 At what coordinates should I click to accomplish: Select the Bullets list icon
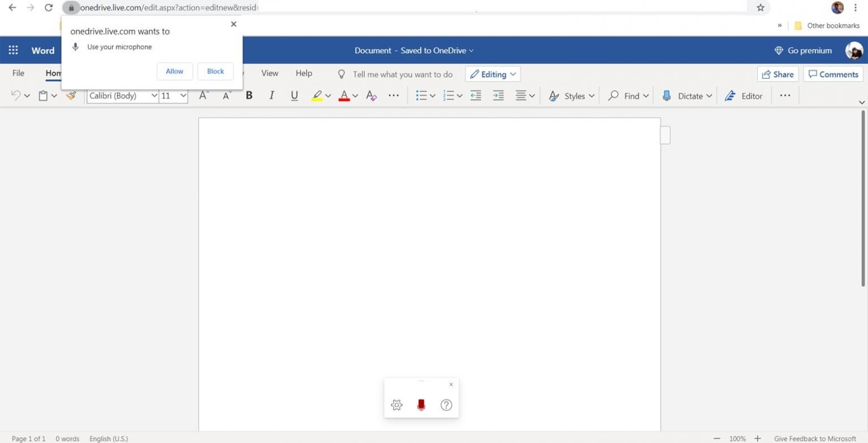coord(421,95)
